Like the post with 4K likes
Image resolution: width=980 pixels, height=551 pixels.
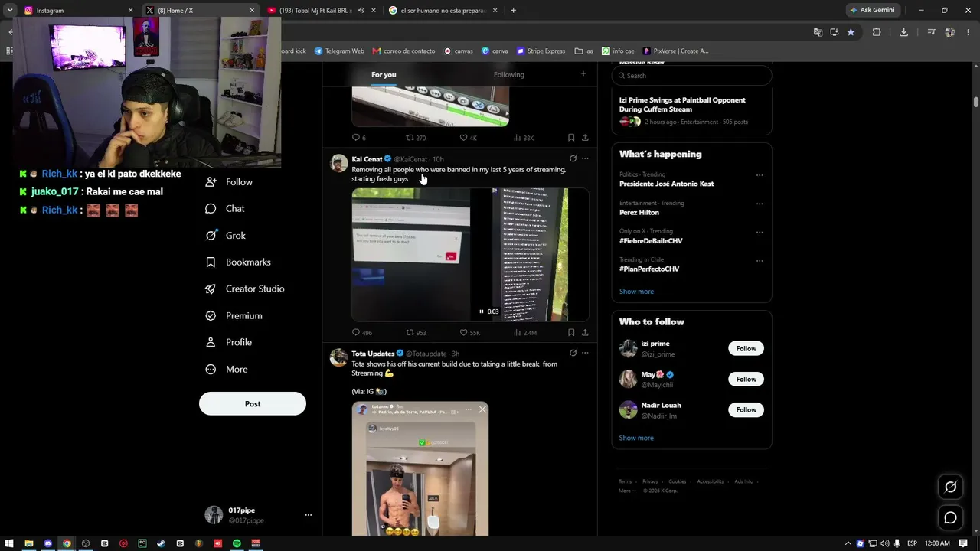[468, 138]
